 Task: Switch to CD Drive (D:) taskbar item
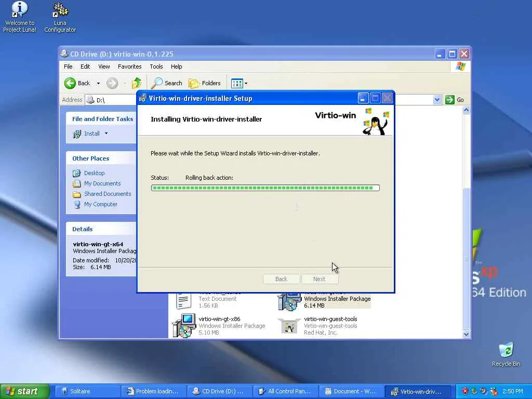point(219,391)
